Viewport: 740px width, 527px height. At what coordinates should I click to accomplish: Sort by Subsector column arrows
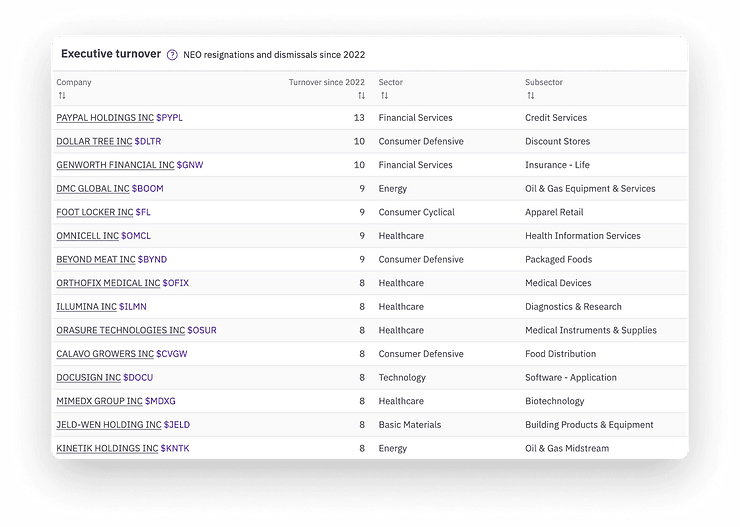pyautogui.click(x=530, y=96)
